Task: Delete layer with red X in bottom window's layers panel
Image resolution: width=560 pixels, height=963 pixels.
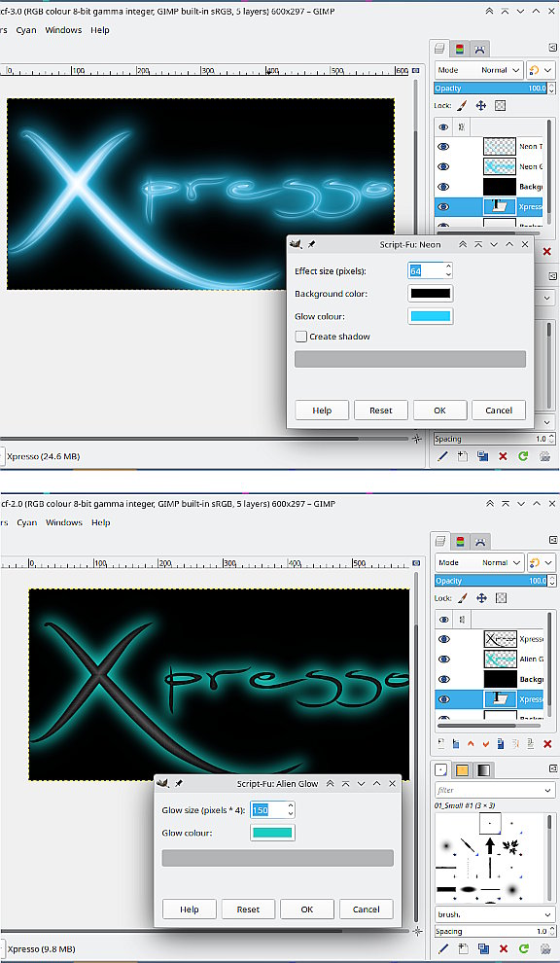Action: click(547, 744)
